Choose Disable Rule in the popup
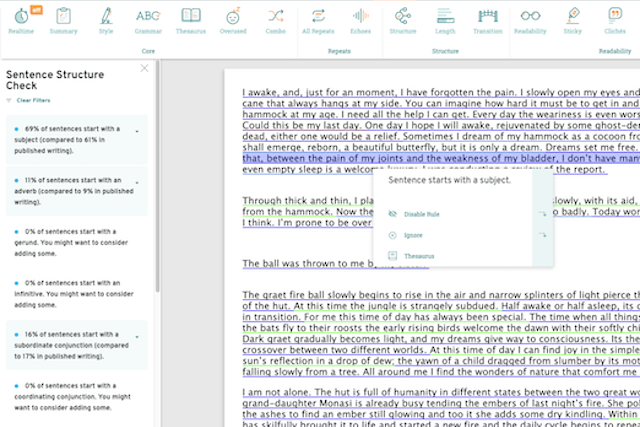Screen dimensions: 640x427 tap(421, 214)
